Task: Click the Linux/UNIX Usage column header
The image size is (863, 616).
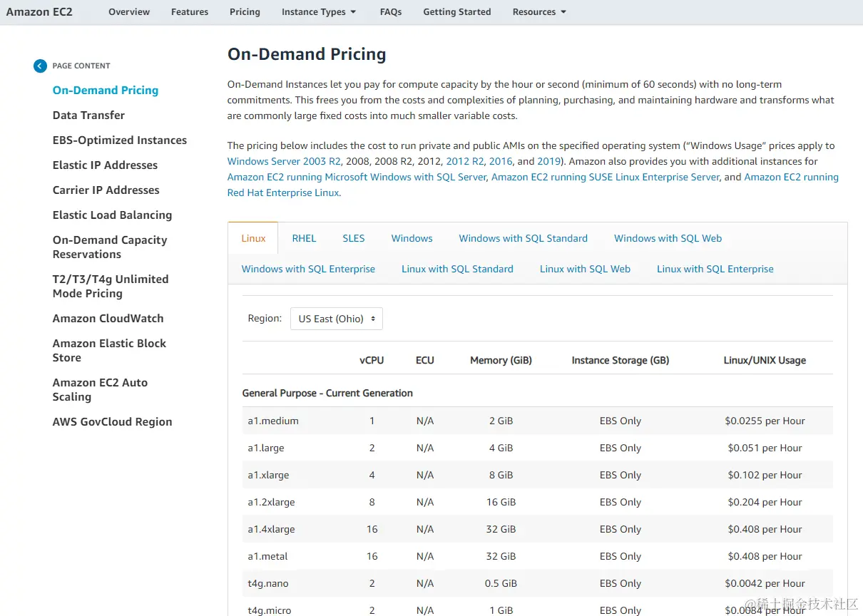Action: (765, 360)
